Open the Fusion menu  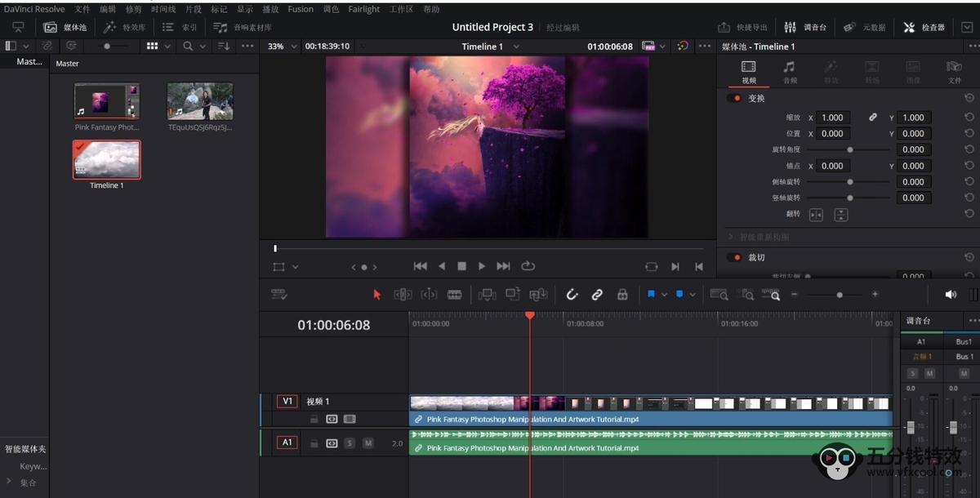click(x=301, y=9)
